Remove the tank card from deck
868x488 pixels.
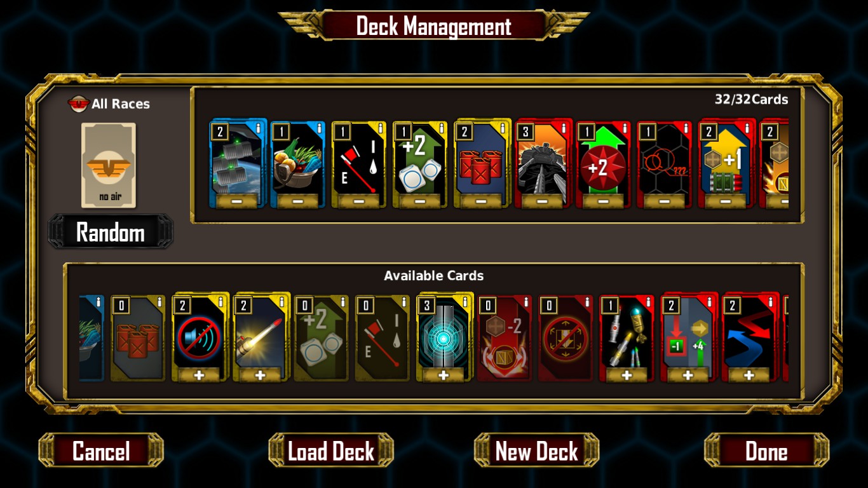click(542, 201)
